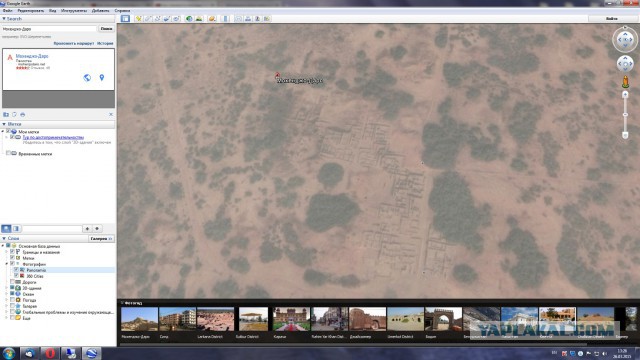Click the zoom slider handle

click(625, 115)
